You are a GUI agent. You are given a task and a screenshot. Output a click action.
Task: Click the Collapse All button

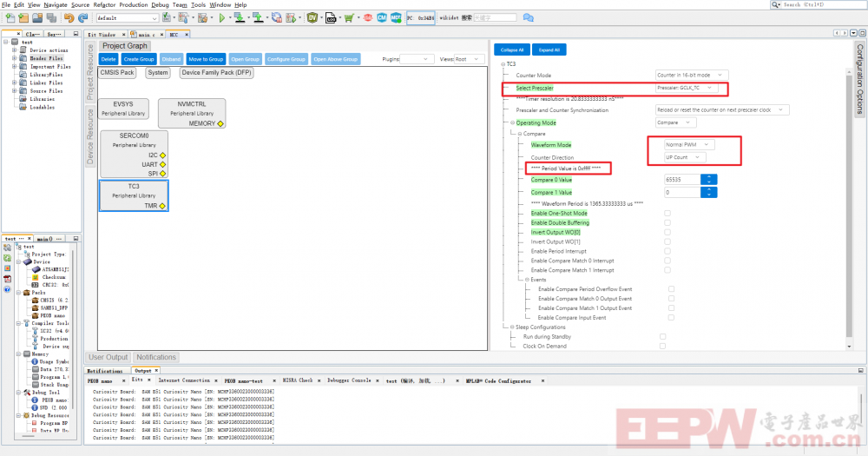coord(512,50)
